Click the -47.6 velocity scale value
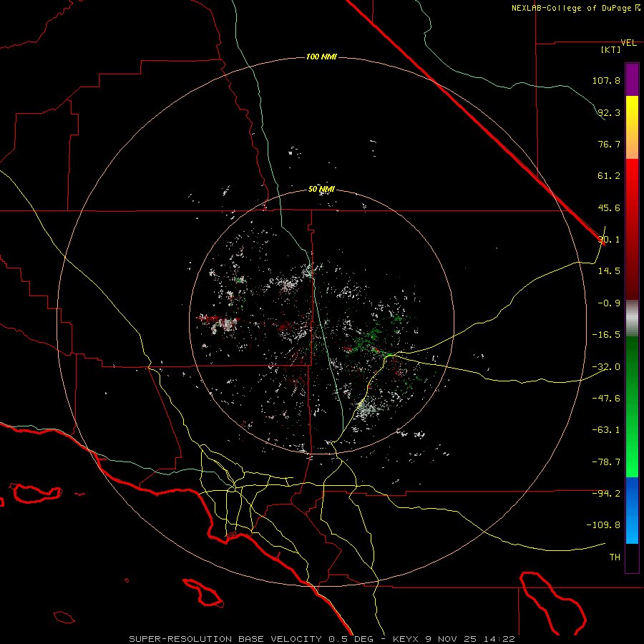Image resolution: width=644 pixels, height=644 pixels. coord(606,398)
